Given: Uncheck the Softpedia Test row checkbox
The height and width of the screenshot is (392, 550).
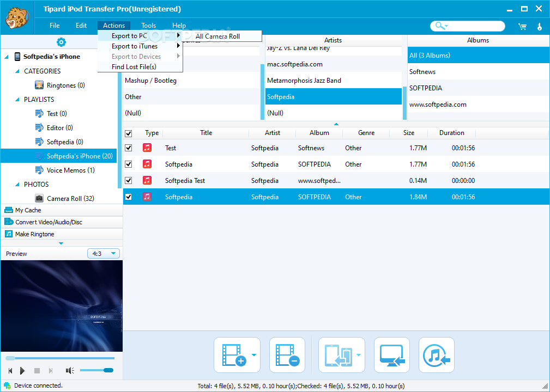Looking at the screenshot, I should tap(129, 180).
